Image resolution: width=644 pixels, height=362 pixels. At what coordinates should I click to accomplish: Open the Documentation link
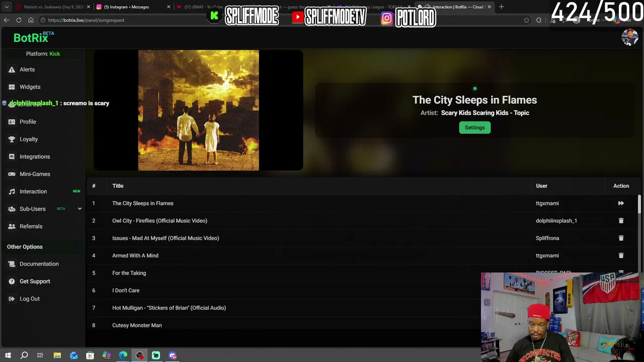coord(39,264)
